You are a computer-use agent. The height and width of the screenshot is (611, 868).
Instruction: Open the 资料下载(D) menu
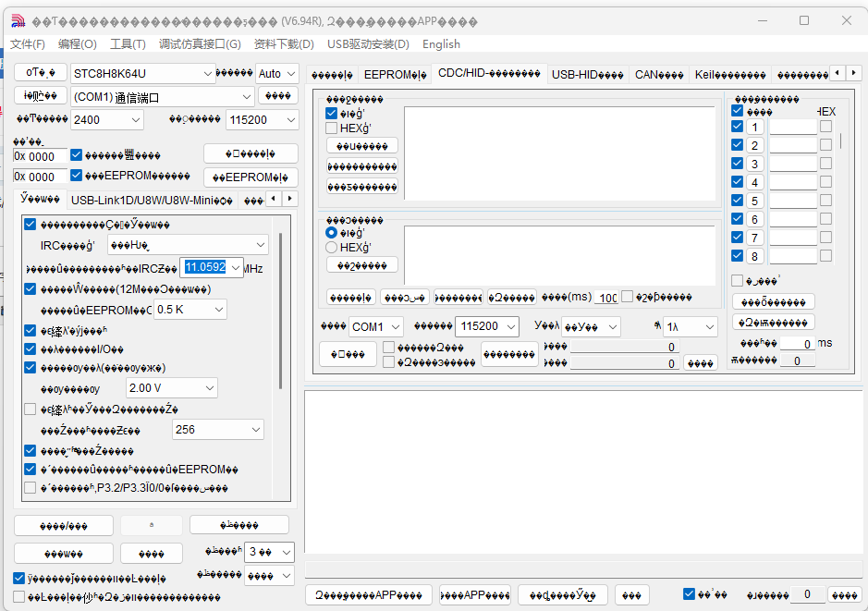(x=284, y=44)
